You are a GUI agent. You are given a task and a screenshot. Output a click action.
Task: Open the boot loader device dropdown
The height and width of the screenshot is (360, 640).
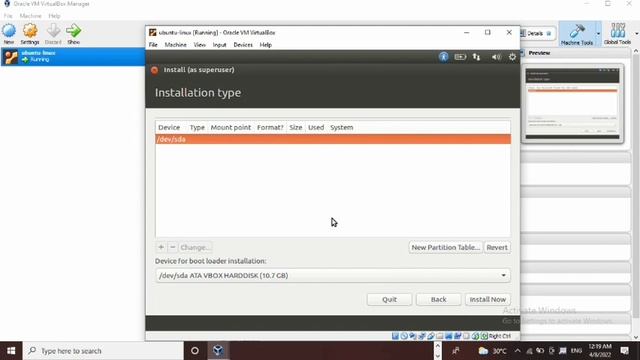click(x=333, y=276)
